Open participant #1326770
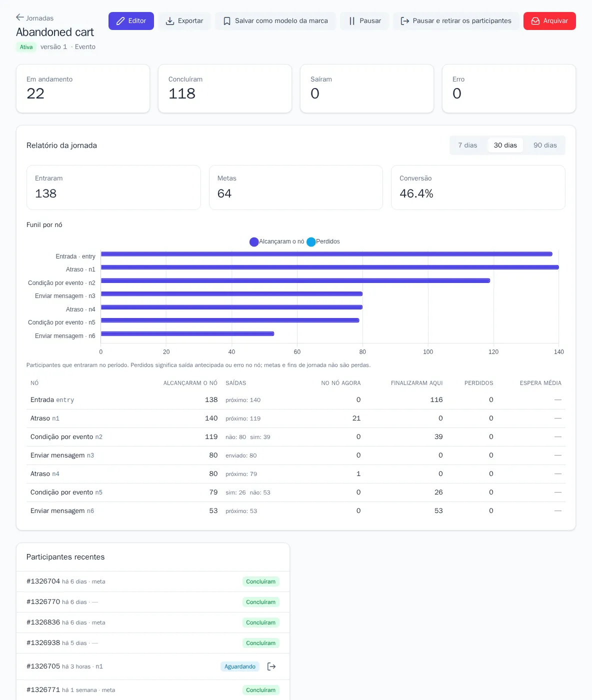The image size is (592, 700). 43,602
